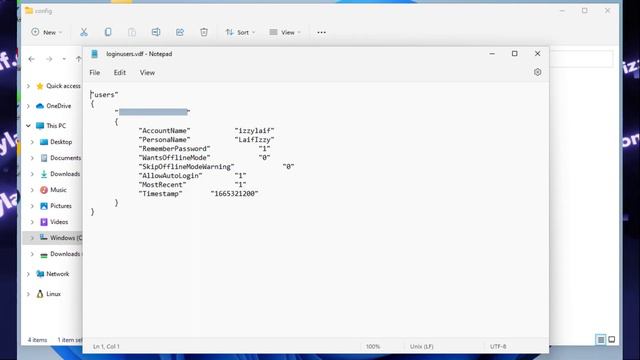This screenshot has height=360, width=640.
Task: Click the Unix (LF) line ending status
Action: [422, 347]
